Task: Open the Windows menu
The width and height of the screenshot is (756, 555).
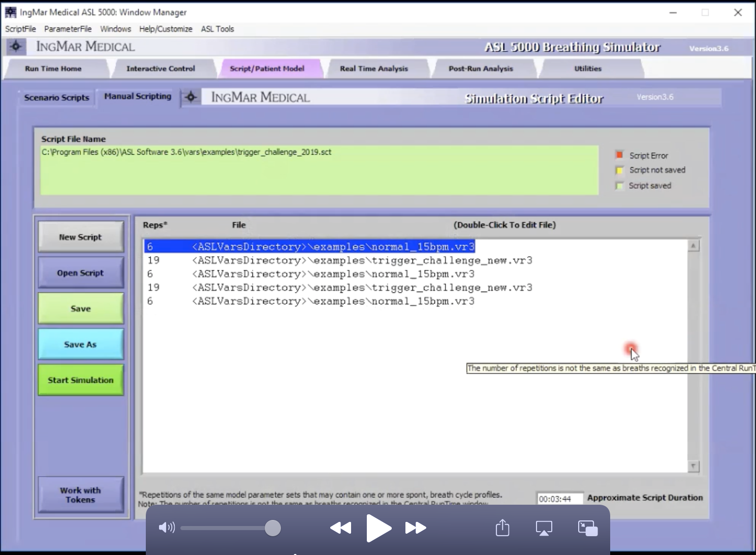Action: point(115,29)
